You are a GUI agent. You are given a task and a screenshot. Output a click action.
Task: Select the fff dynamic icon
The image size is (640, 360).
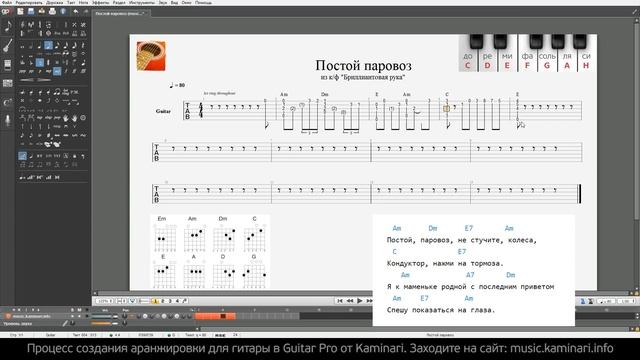(83, 71)
